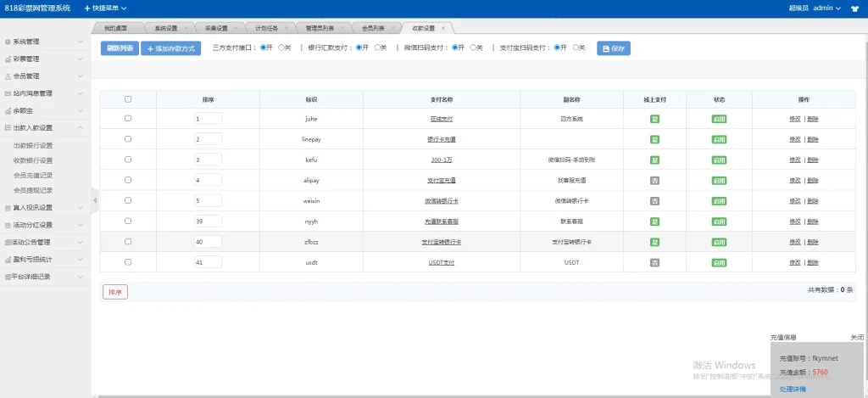This screenshot has height=398, width=868.
Task: Click the 保存 button with disk icon
Action: (x=614, y=48)
